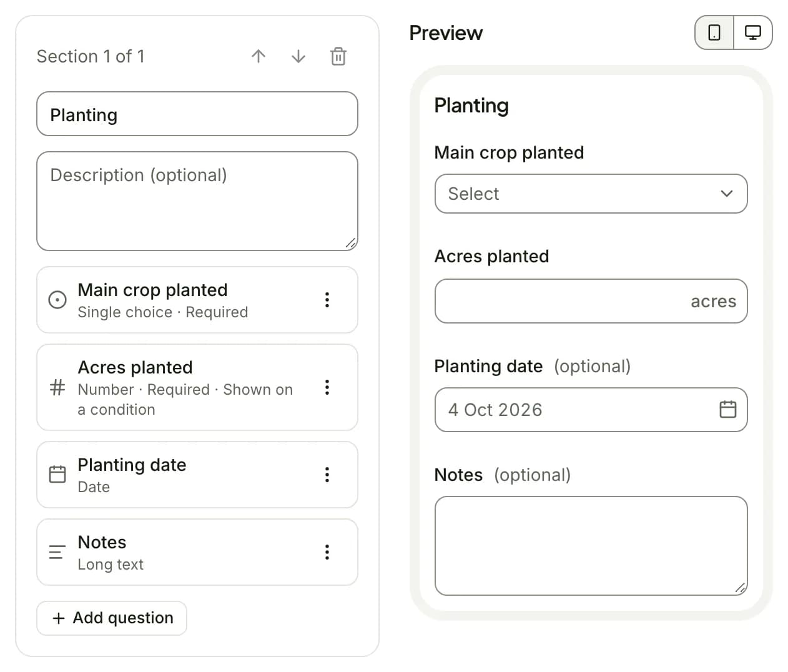788x672 pixels.
Task: Click the resize handle of preview Notes box
Action: point(741,588)
